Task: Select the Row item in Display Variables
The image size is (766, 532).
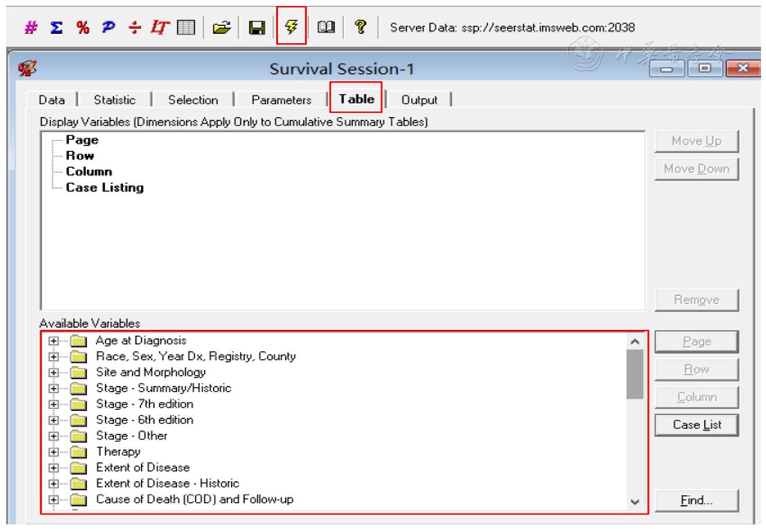Action: tap(80, 156)
